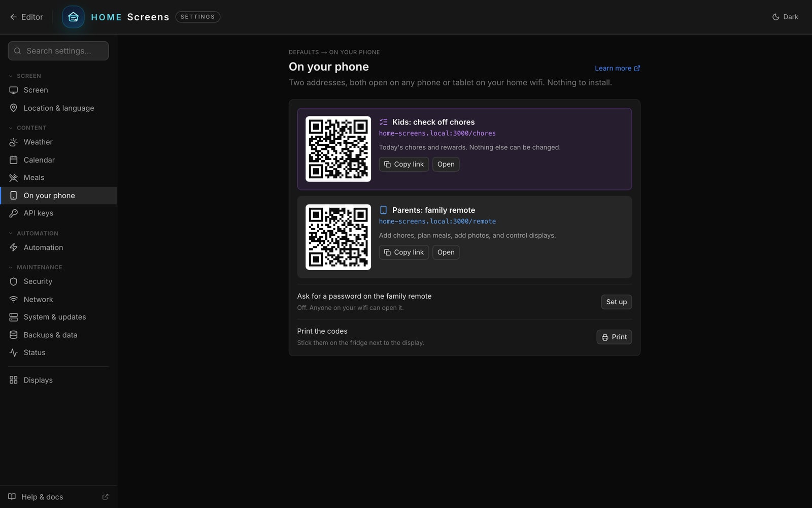Navigate to API keys settings
The height and width of the screenshot is (508, 812).
[58, 213]
